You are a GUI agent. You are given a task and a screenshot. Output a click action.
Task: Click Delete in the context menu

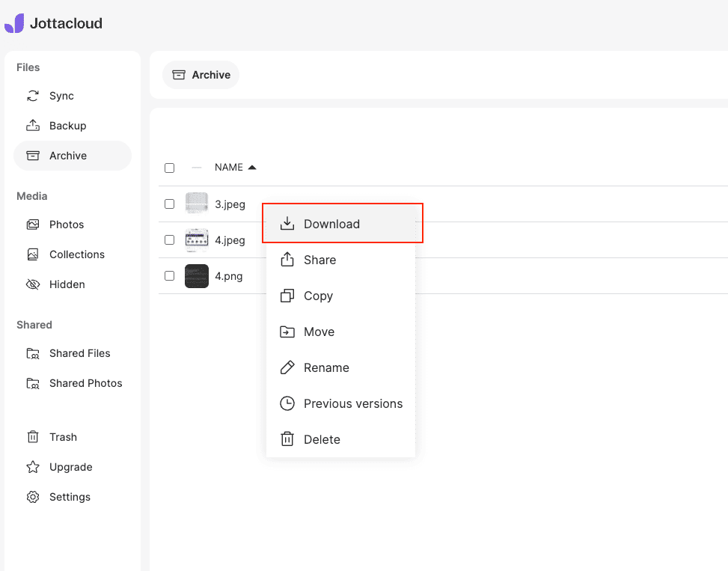click(x=323, y=439)
